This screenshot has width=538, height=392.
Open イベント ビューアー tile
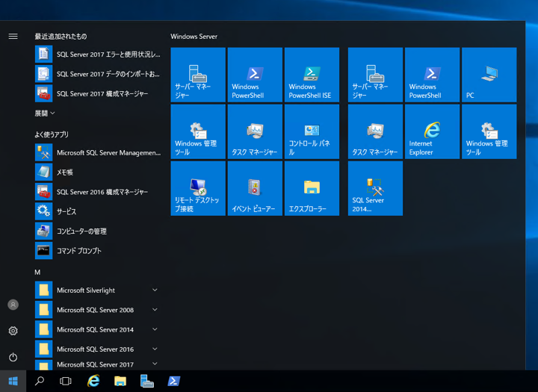tap(255, 189)
